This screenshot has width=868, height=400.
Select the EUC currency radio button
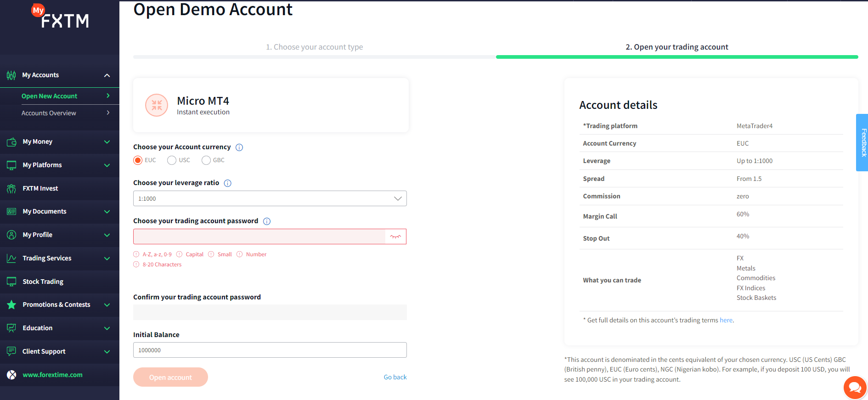click(x=138, y=160)
